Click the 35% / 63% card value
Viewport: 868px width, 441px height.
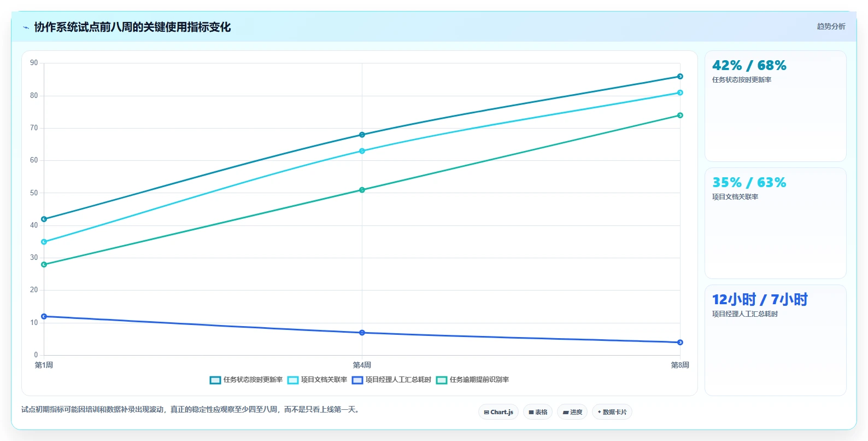tap(749, 183)
